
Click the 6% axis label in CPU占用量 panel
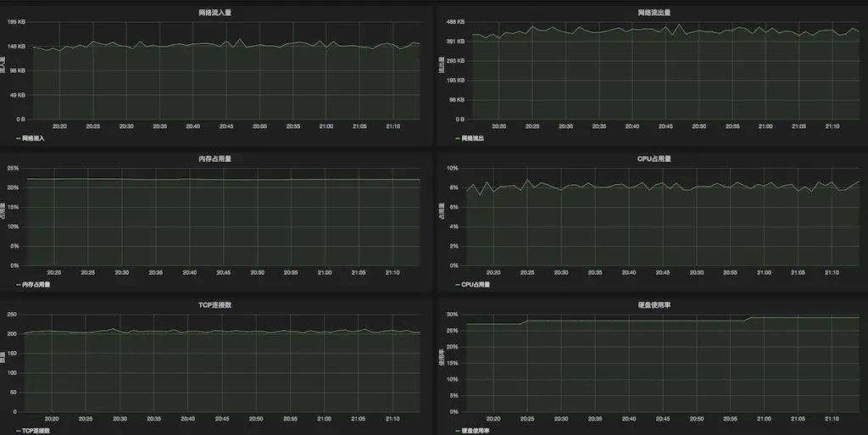point(453,207)
